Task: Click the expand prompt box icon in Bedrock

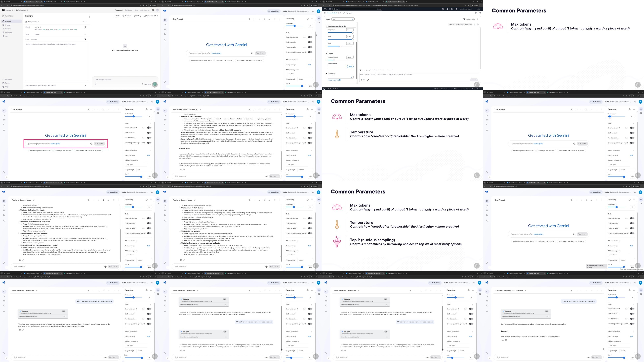Action: click(x=368, y=80)
